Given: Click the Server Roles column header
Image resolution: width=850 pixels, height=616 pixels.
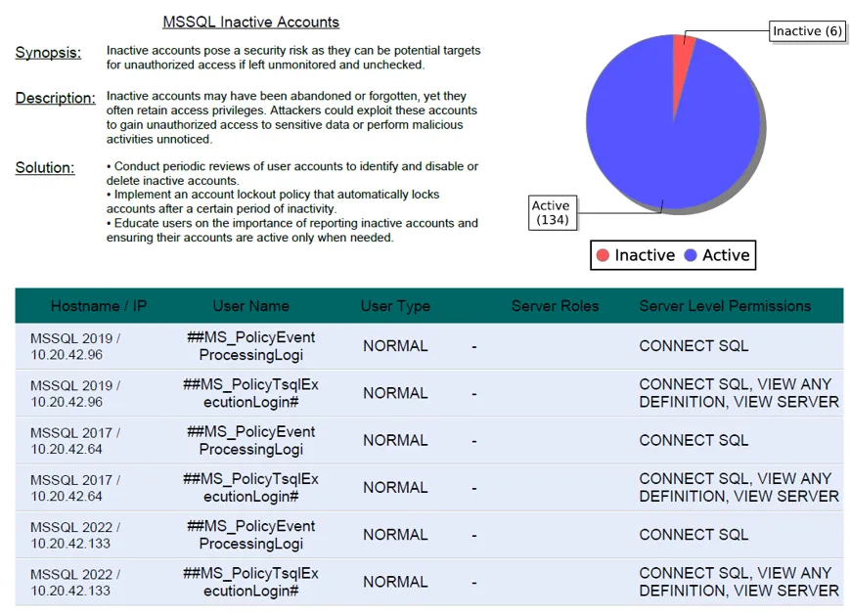Looking at the screenshot, I should [x=556, y=306].
